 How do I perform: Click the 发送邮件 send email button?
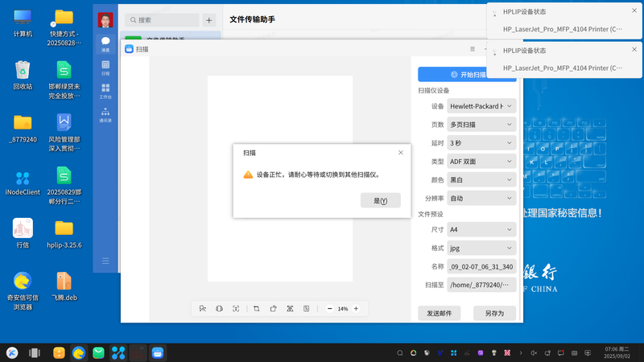[440, 313]
